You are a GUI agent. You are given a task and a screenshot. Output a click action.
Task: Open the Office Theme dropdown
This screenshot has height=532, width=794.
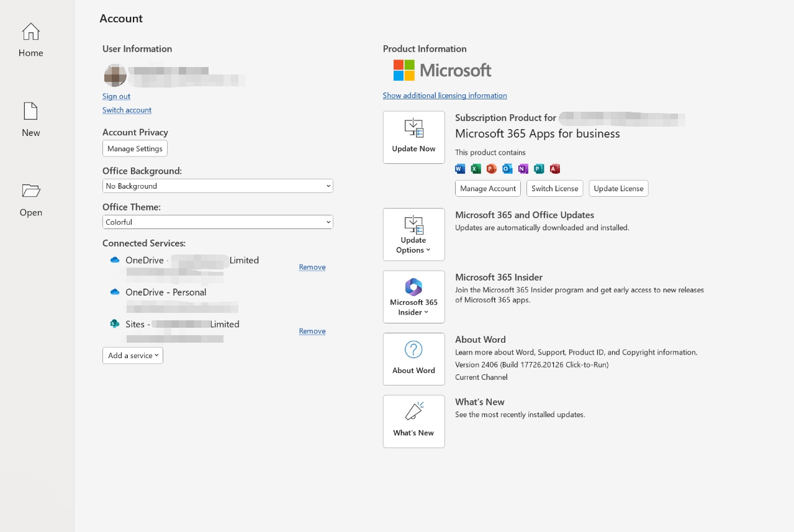pos(217,222)
